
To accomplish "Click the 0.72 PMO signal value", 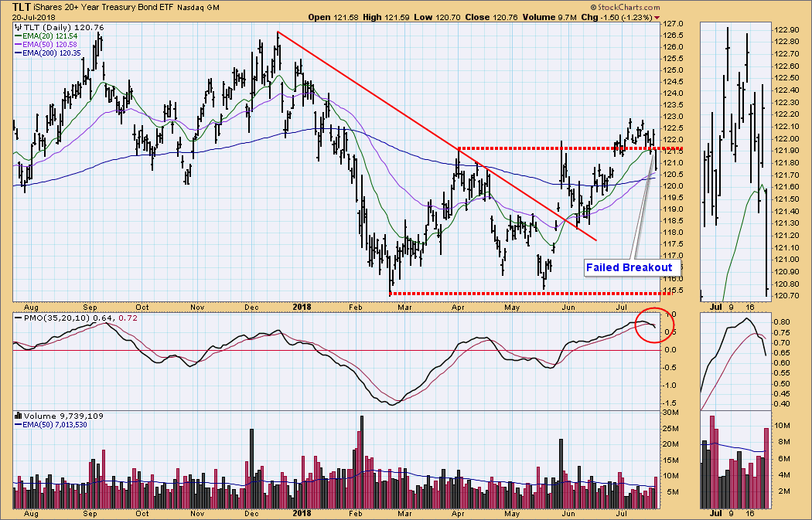I will click(x=128, y=318).
